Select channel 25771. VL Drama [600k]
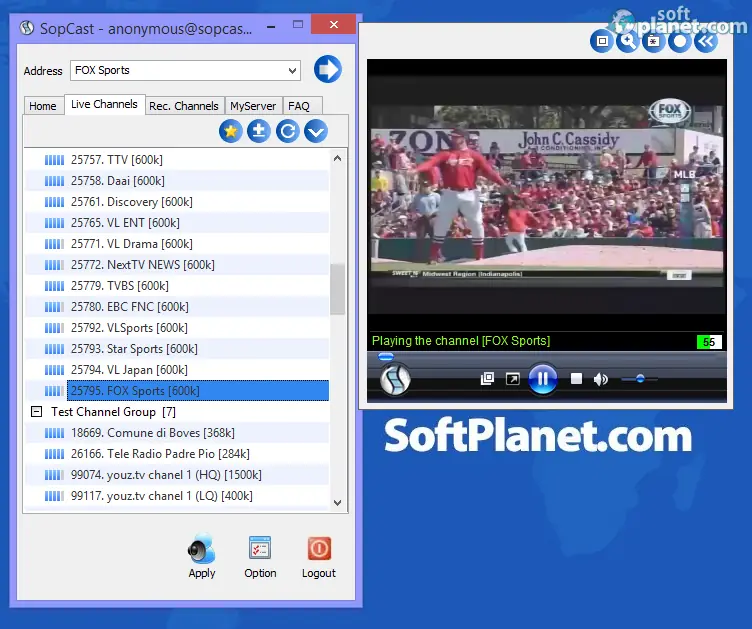752x629 pixels. [177, 244]
